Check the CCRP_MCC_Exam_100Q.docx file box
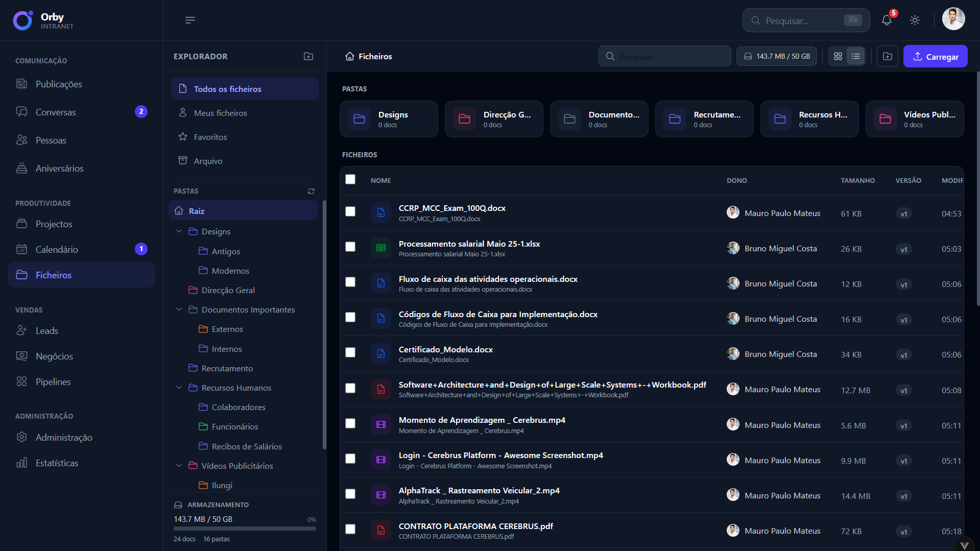Screen dimensions: 980x551 click(350, 211)
